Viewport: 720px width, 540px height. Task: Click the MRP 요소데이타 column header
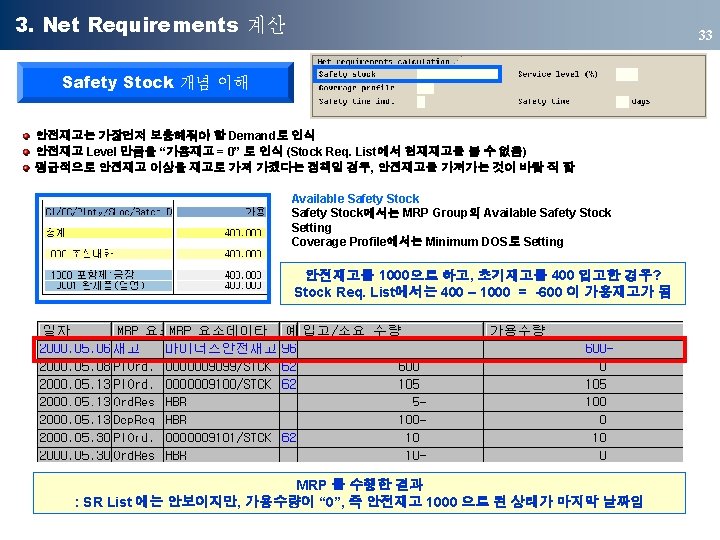221,330
